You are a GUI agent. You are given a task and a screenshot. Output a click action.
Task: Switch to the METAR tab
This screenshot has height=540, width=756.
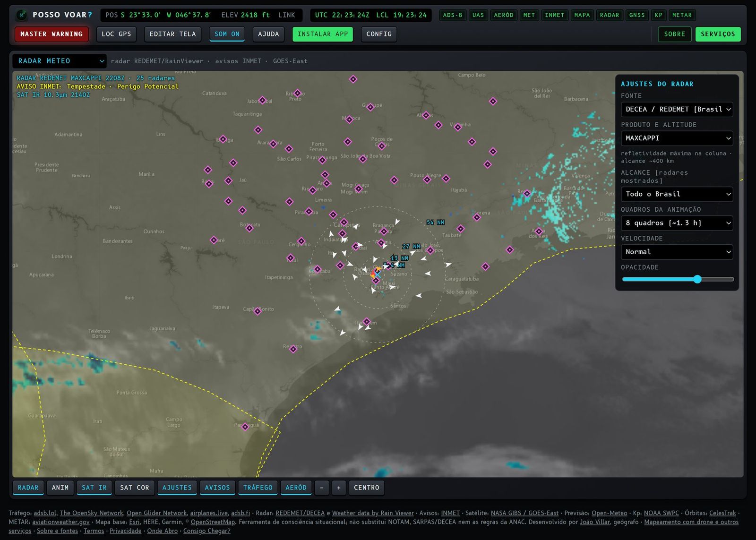(682, 15)
